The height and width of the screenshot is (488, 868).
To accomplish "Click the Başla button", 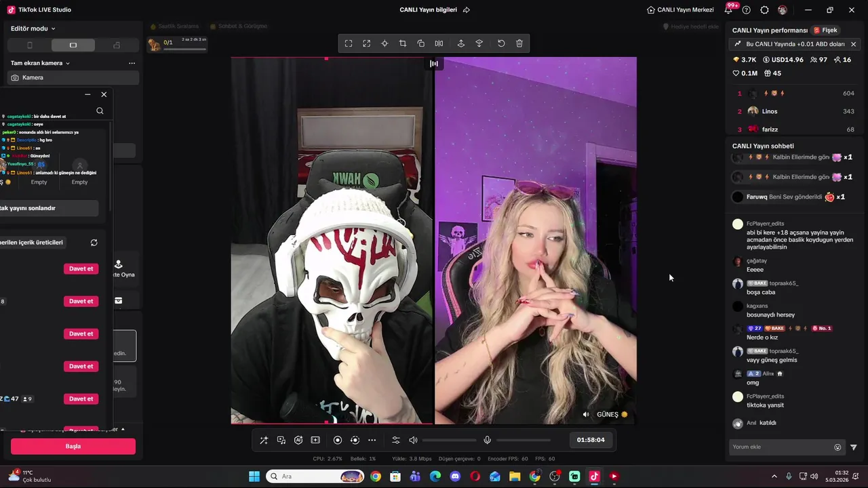I will pos(73,446).
